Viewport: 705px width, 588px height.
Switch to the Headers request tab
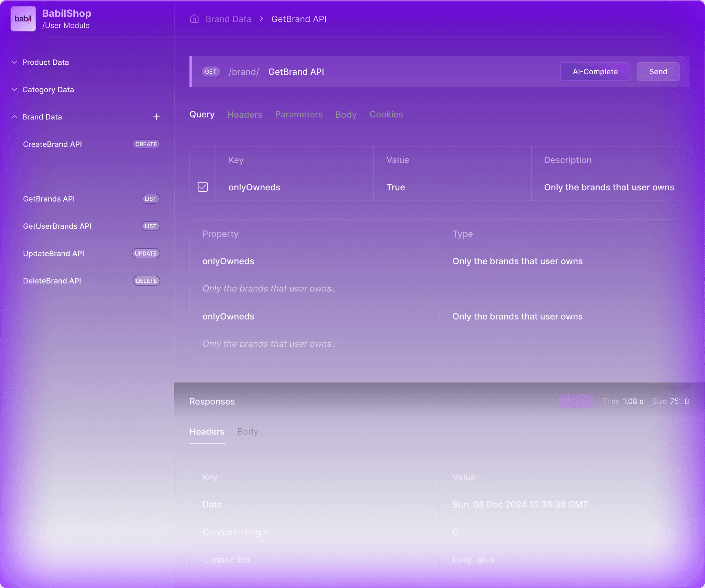pyautogui.click(x=244, y=115)
